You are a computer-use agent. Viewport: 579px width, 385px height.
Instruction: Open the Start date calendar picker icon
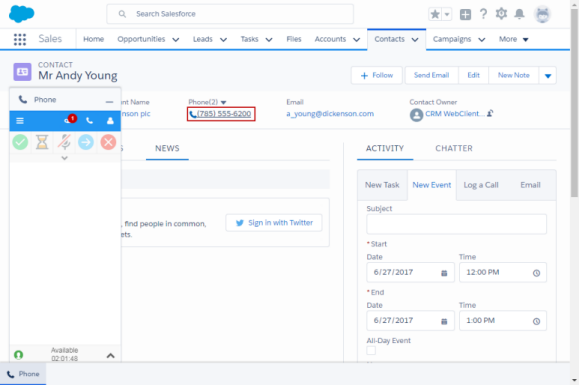pyautogui.click(x=444, y=273)
